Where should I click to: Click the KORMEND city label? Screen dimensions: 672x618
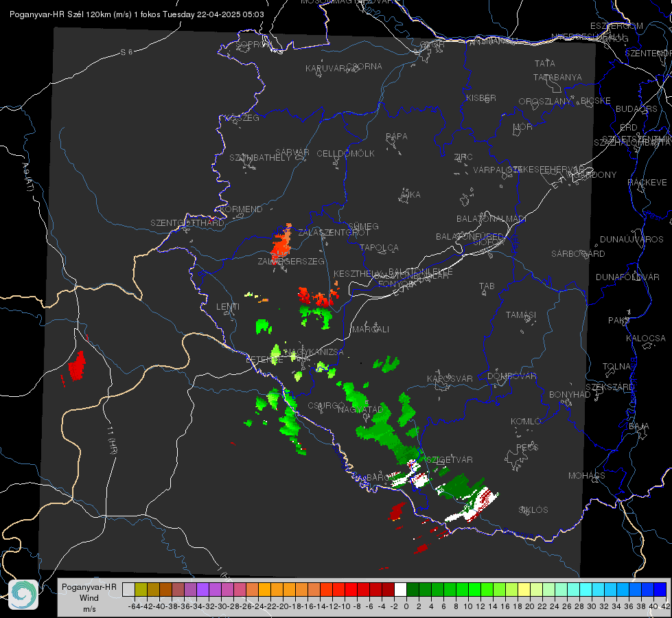coord(241,209)
